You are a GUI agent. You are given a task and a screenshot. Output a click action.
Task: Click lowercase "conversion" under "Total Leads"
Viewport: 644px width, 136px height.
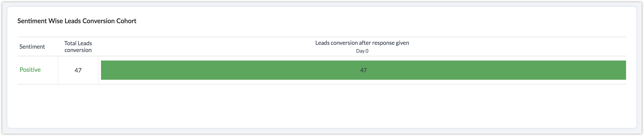78,50
